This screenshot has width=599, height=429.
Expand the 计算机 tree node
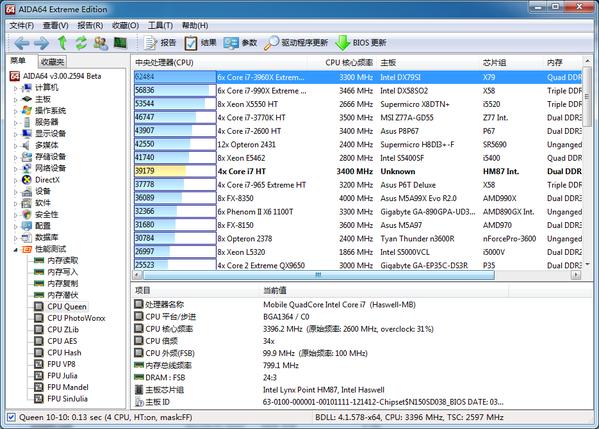tap(16, 88)
